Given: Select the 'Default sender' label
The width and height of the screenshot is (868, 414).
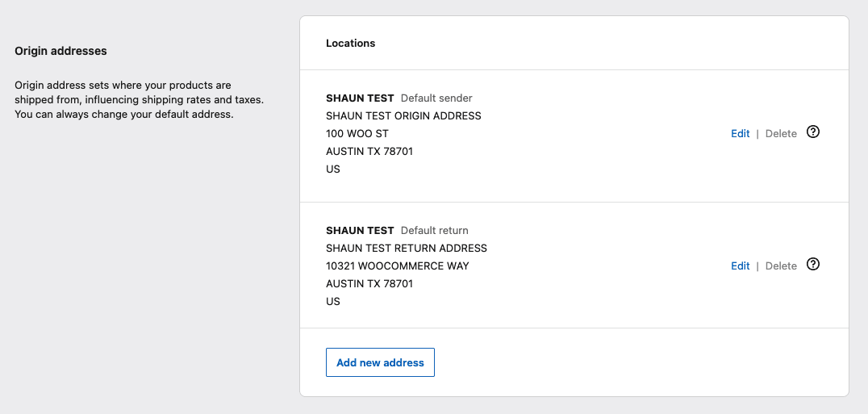Looking at the screenshot, I should (436, 98).
